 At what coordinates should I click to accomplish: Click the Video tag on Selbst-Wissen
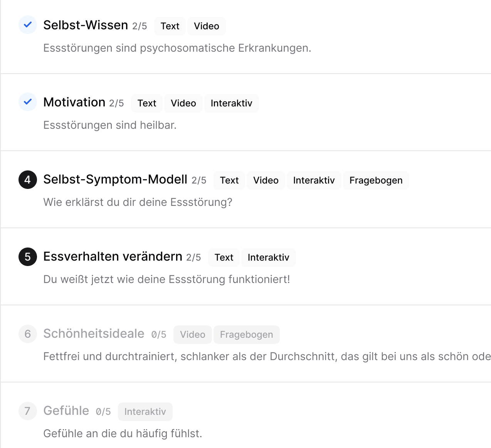coord(207,26)
